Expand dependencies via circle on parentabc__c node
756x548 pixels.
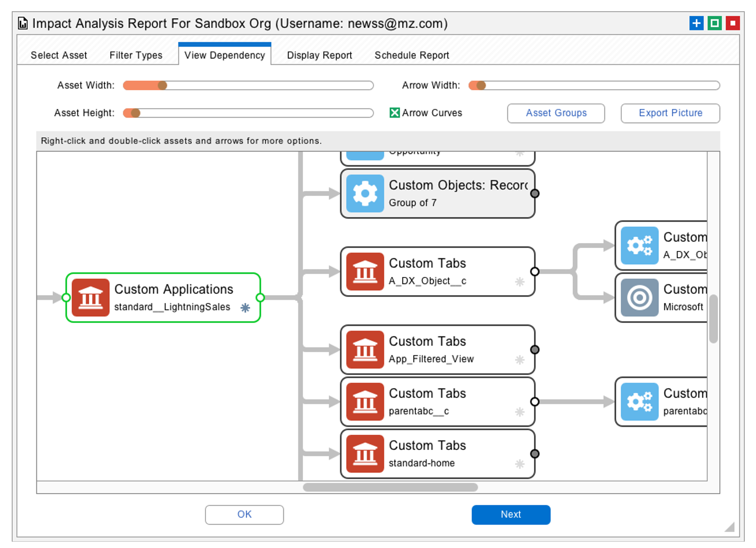[535, 401]
